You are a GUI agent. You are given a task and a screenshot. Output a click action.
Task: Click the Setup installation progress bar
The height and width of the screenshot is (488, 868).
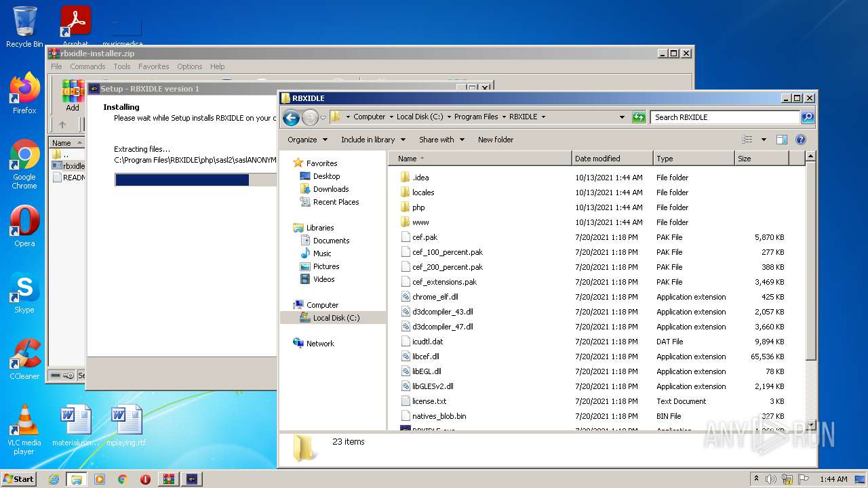point(195,180)
